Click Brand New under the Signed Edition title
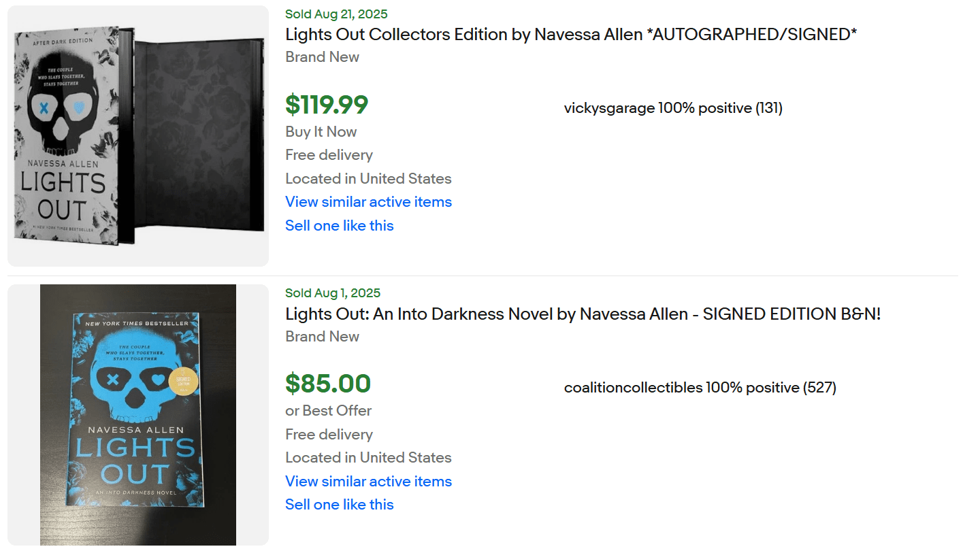 (322, 337)
